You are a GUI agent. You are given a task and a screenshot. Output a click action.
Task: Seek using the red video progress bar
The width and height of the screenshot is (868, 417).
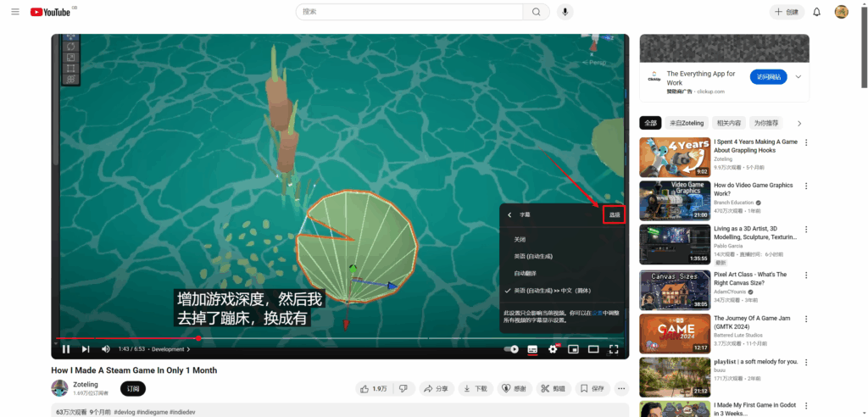340,338
